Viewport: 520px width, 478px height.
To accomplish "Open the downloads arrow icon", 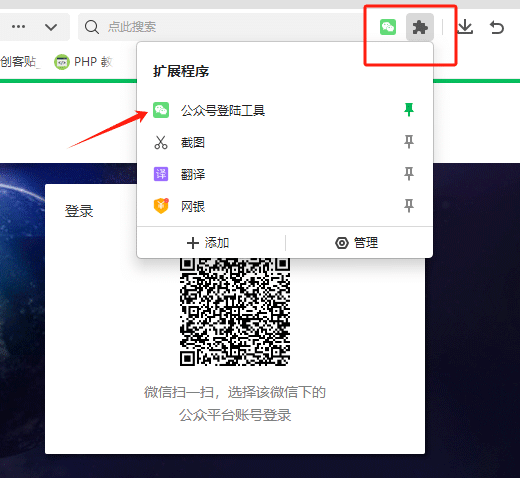I will (x=465, y=27).
